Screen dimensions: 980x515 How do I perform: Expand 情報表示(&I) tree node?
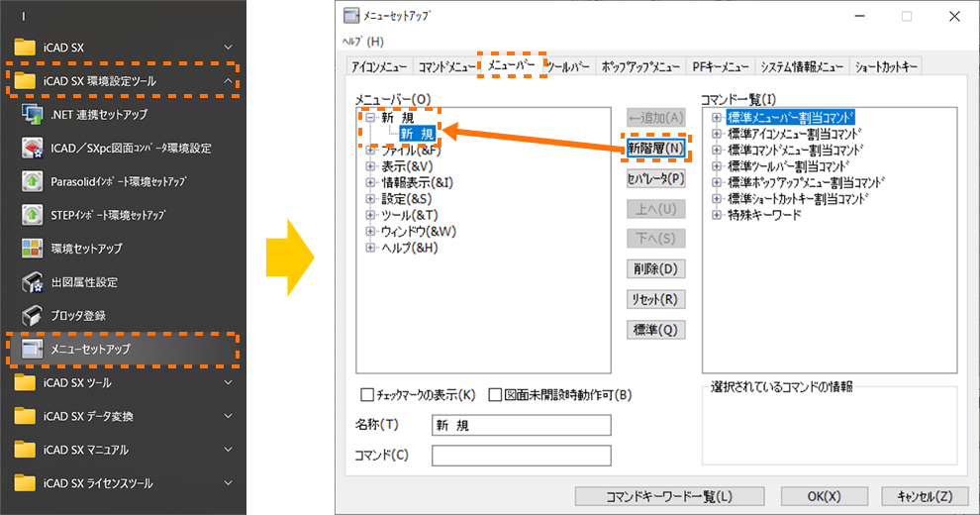point(370,182)
